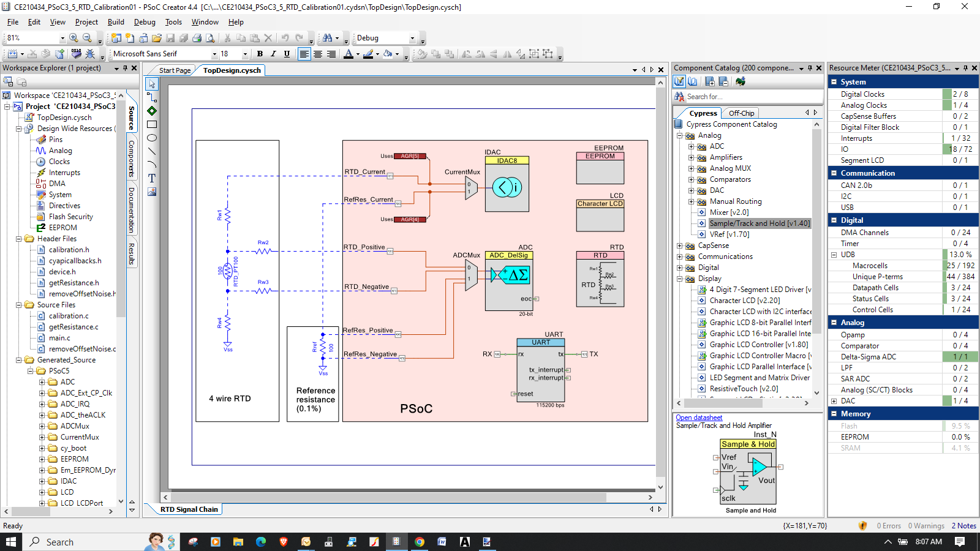This screenshot has height=551, width=980.
Task: Select the wire drawing tool
Action: coord(152,97)
